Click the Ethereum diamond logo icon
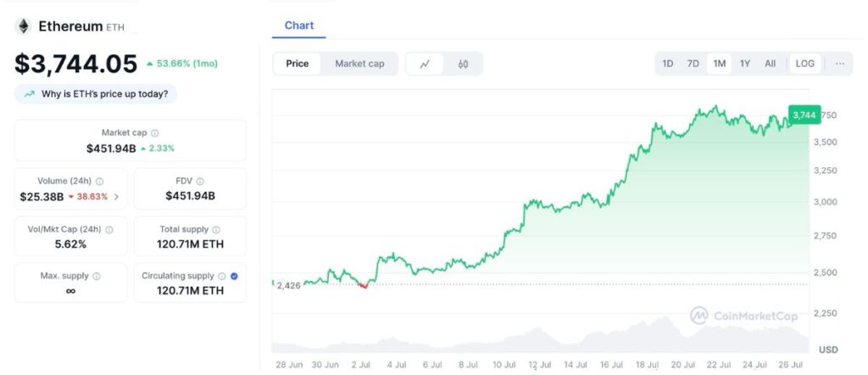The height and width of the screenshot is (375, 868). [24, 26]
